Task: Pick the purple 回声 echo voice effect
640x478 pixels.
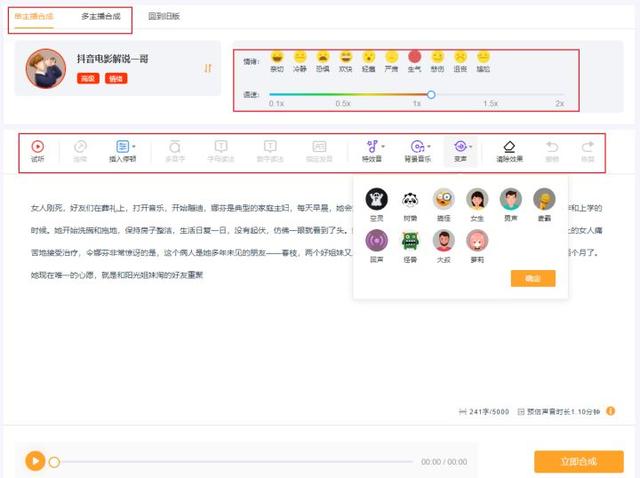Action: (376, 240)
